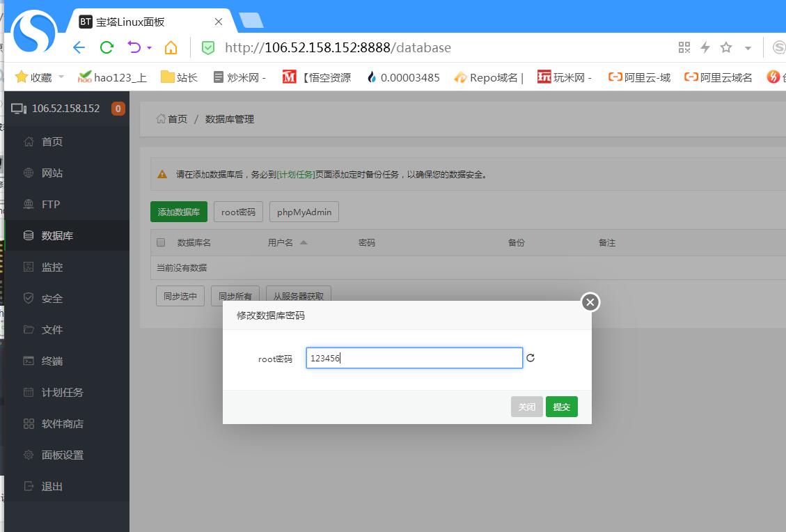Viewport: 786px width, 532px height.
Task: Click the regenerate random password icon
Action: point(530,358)
